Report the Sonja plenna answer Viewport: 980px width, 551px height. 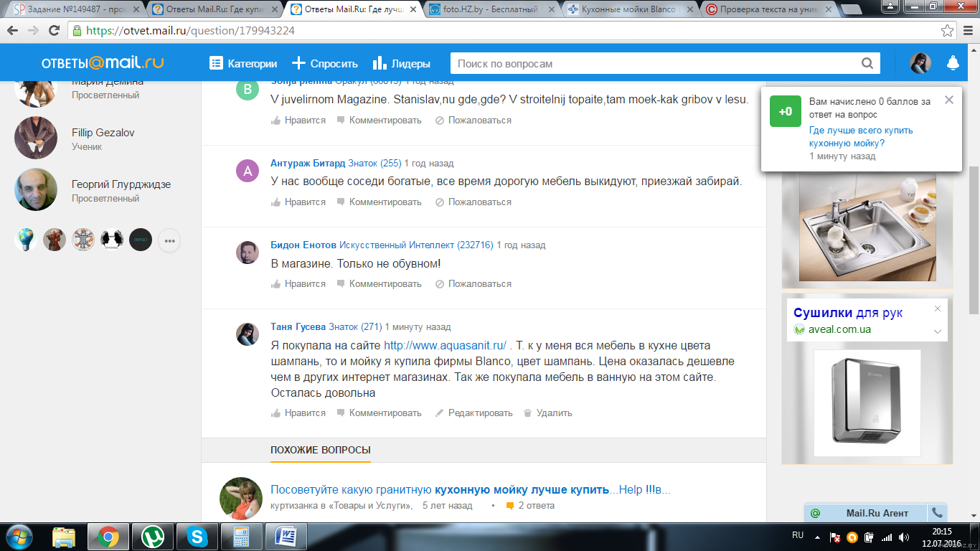coord(473,120)
